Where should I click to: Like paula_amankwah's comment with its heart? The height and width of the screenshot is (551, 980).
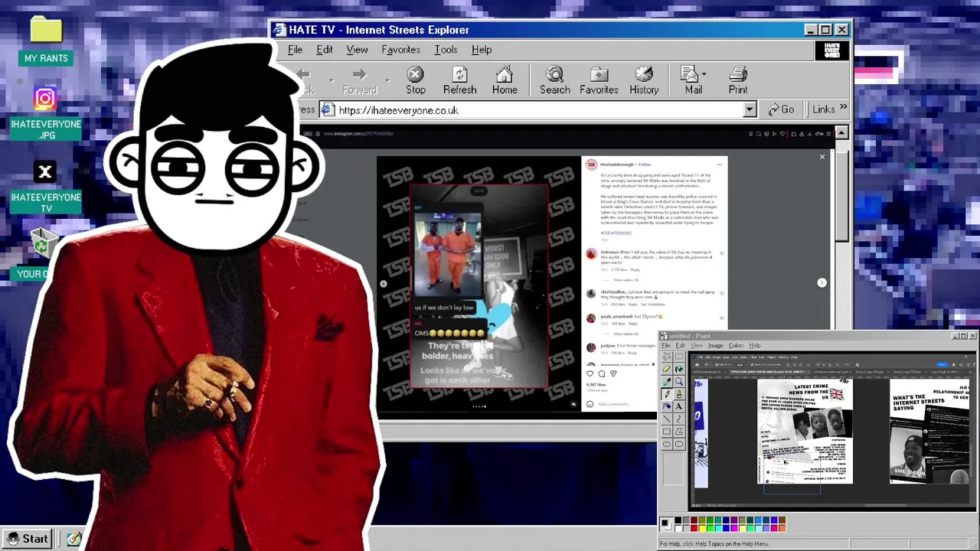pos(722,318)
